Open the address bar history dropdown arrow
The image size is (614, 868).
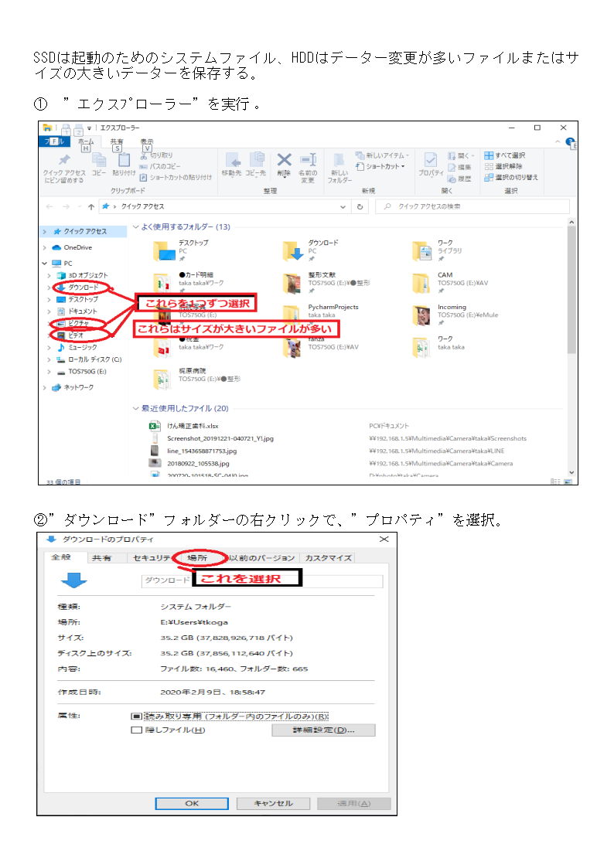343,206
